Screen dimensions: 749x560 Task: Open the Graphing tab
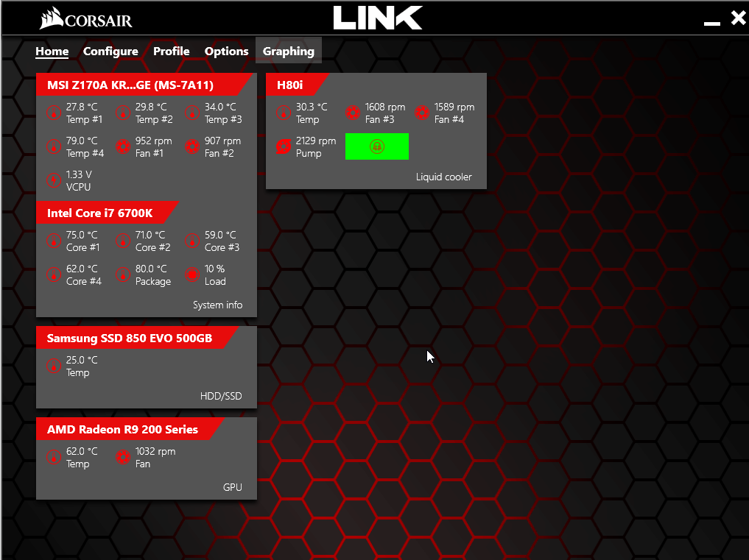(x=289, y=51)
